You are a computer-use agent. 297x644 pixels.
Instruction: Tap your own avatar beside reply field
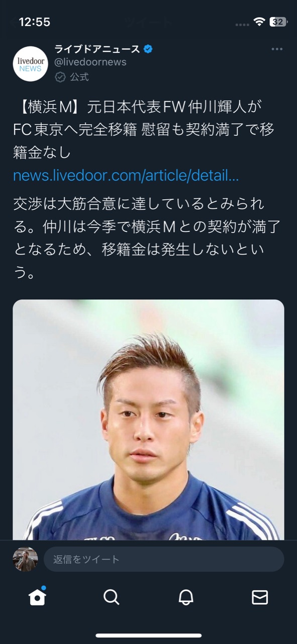(25, 559)
